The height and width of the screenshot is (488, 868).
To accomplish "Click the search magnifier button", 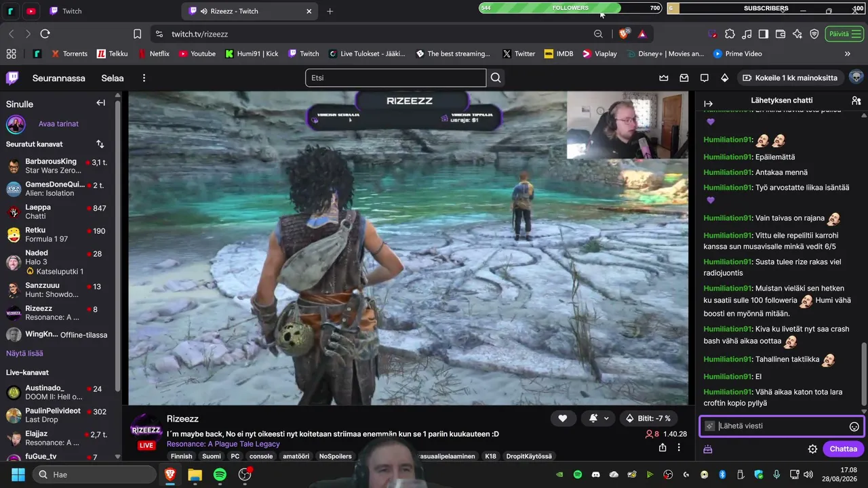I will pos(496,78).
